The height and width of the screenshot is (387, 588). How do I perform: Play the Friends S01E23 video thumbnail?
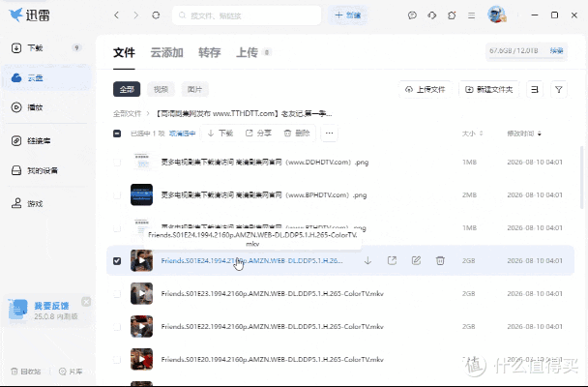(141, 293)
